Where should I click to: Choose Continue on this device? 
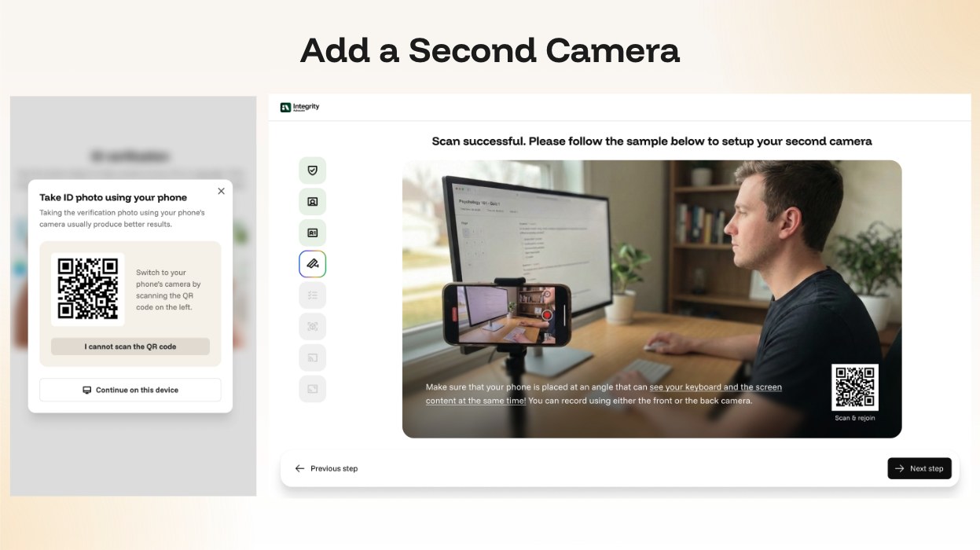(x=130, y=390)
